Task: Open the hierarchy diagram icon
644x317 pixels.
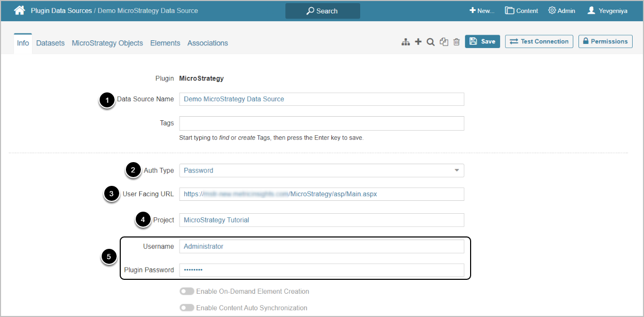Action: tap(406, 42)
